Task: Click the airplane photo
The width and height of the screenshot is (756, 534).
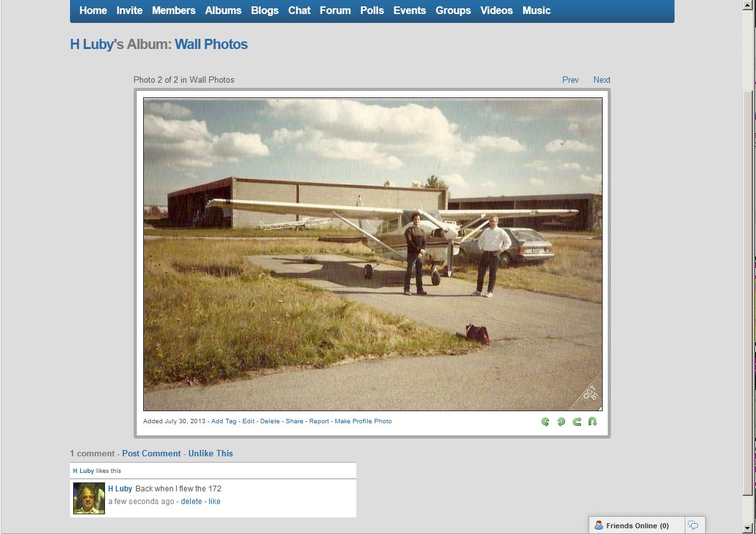Action: click(373, 254)
